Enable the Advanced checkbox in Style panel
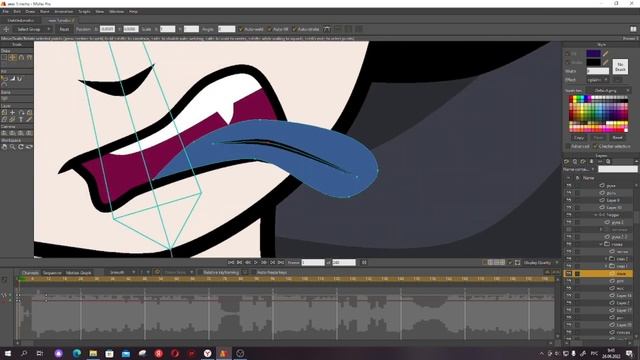Viewport: 640px width, 360px height. click(567, 146)
